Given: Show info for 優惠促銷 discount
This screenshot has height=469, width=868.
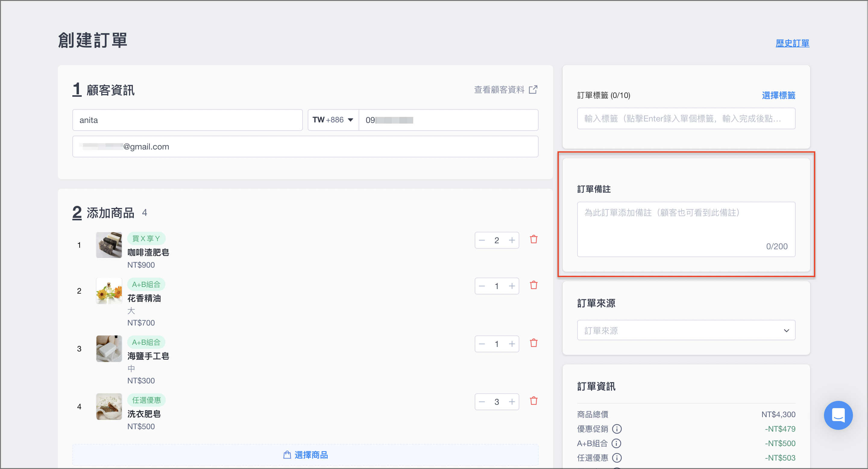Looking at the screenshot, I should click(617, 429).
